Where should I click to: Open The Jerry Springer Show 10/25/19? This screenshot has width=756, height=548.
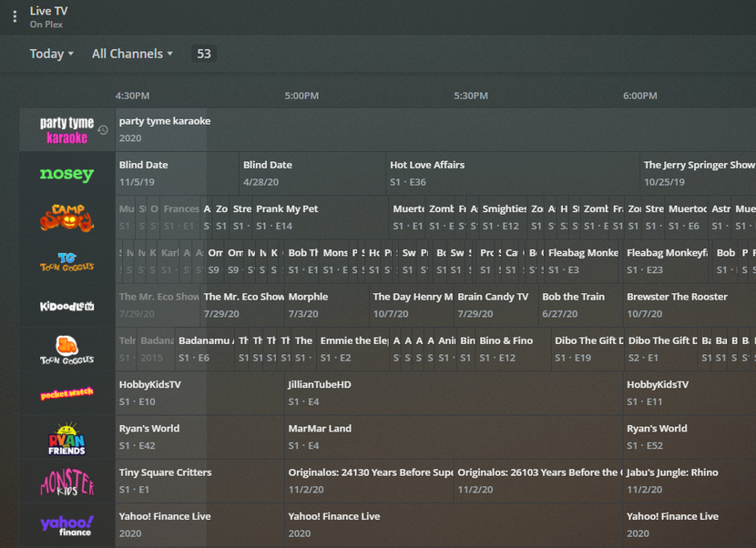698,174
